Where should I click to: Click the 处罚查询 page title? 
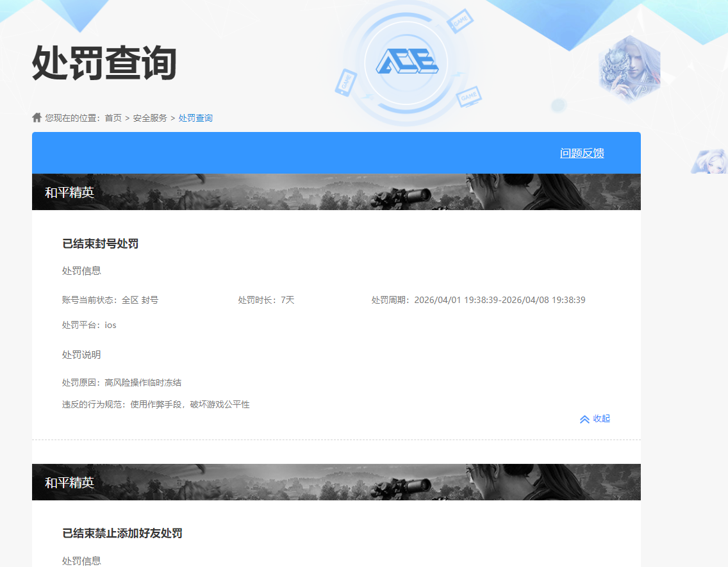click(x=104, y=63)
